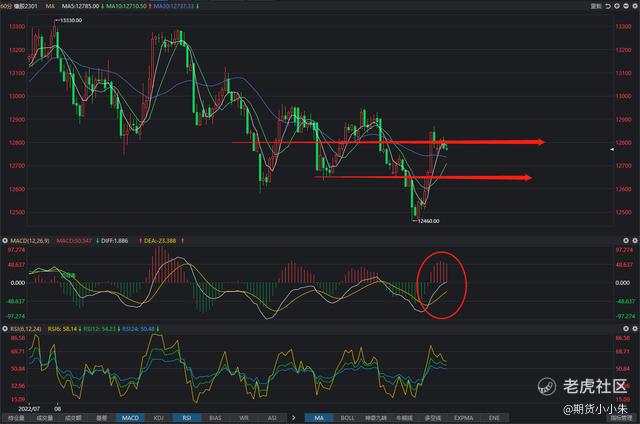Select the first bottom tab left of MACD row
Image resolution: width=640 pixels, height=424 pixels.
point(16,418)
